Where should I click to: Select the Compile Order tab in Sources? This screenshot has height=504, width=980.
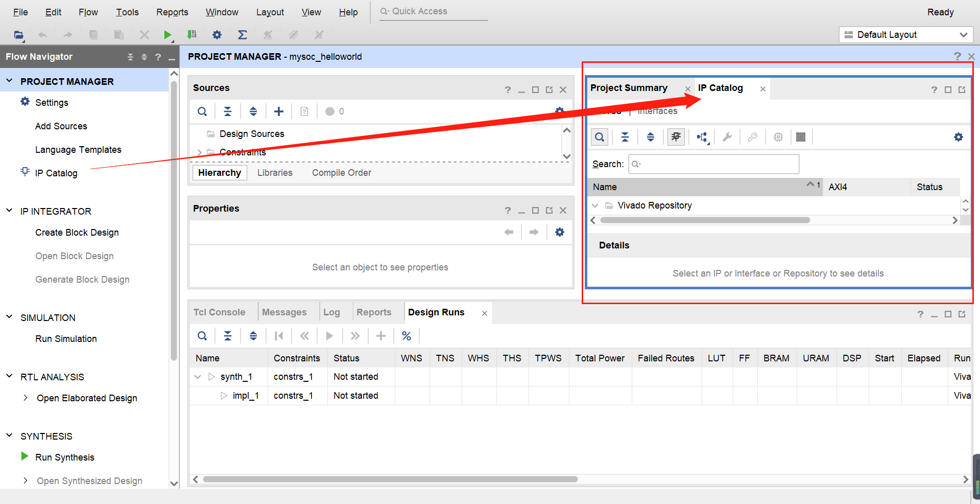342,173
